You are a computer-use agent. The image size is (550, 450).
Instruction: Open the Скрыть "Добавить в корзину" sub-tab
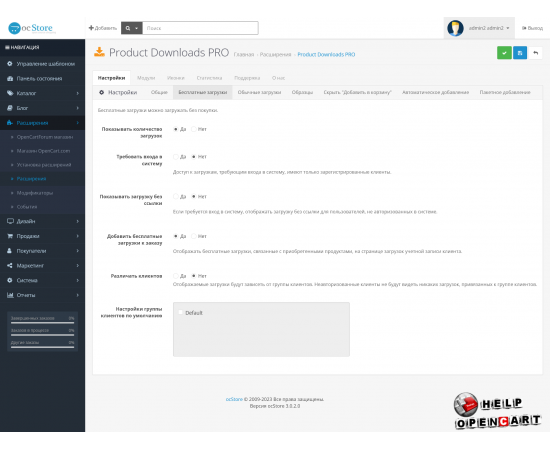coord(357,92)
